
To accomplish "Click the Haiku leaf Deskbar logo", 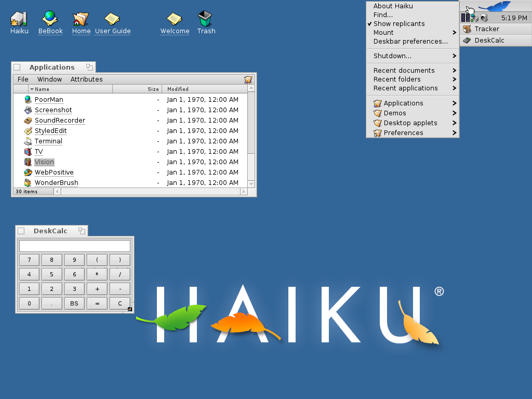I will point(495,6).
